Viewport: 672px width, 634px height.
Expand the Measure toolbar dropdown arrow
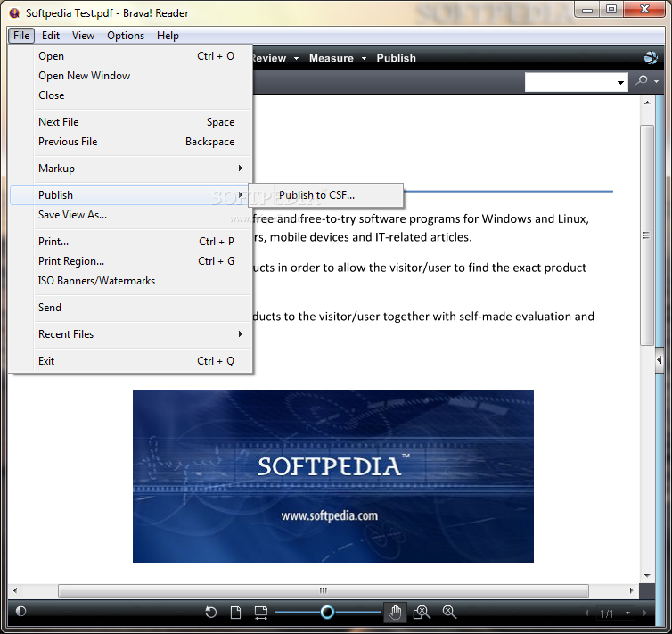364,58
